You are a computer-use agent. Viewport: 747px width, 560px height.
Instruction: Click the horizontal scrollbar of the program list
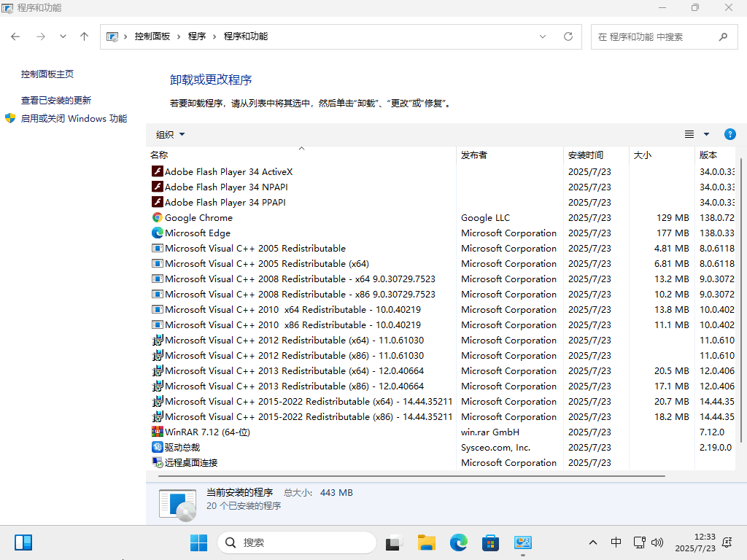pos(411,475)
